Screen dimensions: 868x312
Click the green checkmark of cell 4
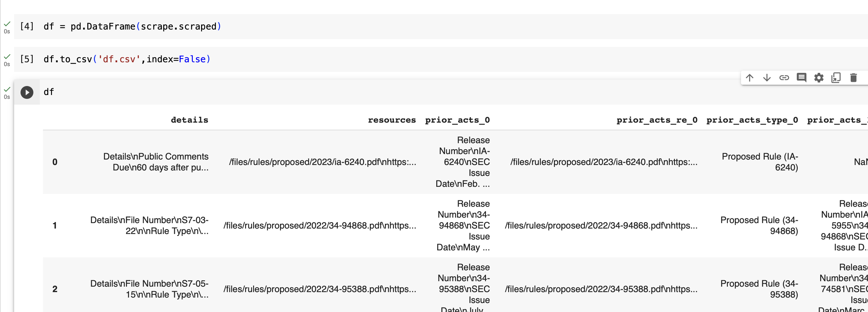(x=7, y=24)
